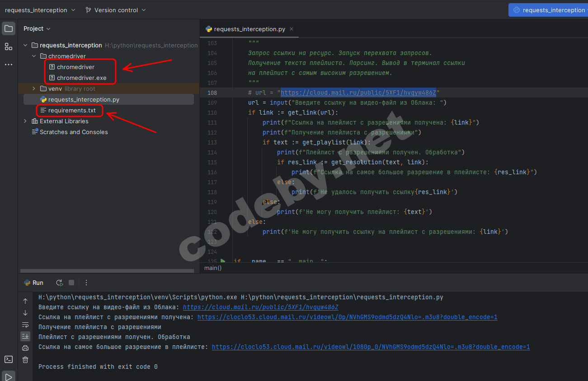
Task: Clear all console output trash icon
Action: [25, 360]
